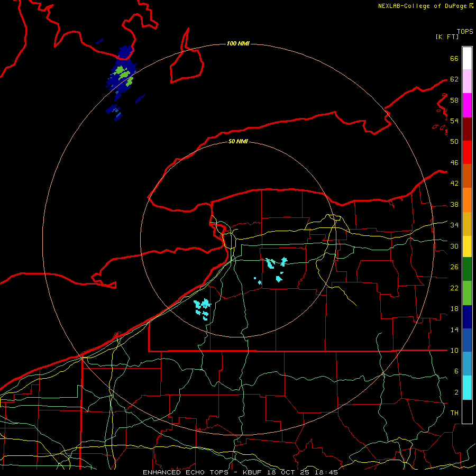Click the ENHANCED ECHO TOPS KBUF caption
This screenshot has height=476, width=476.
click(x=240, y=472)
